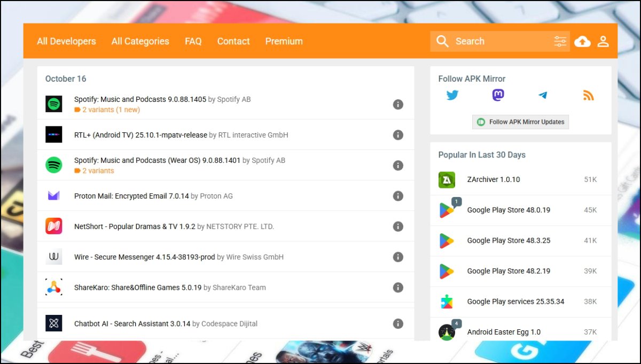This screenshot has height=364, width=641.
Task: Open NetShort - Popular Dramas & TV 1.9.2
Action: (135, 226)
